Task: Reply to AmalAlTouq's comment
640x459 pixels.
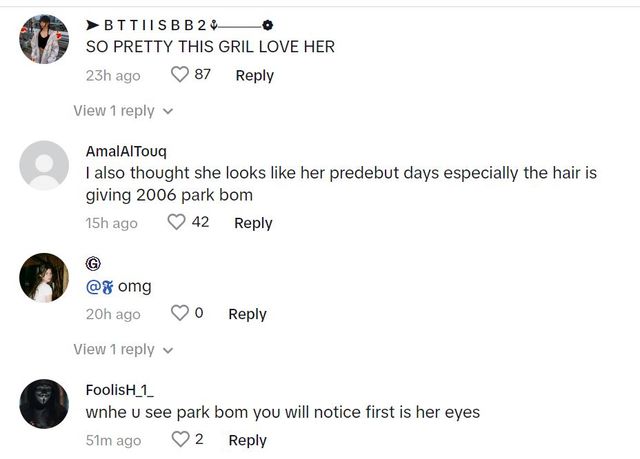Action: point(253,222)
